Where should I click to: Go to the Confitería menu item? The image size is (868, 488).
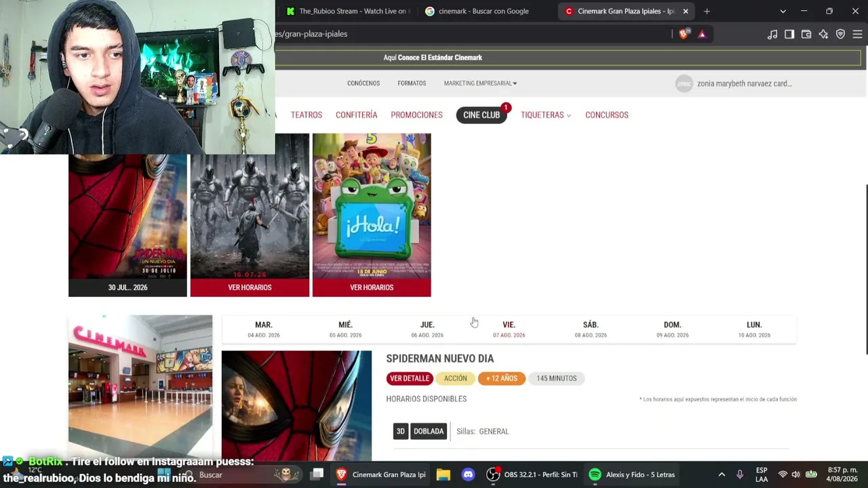pos(356,115)
